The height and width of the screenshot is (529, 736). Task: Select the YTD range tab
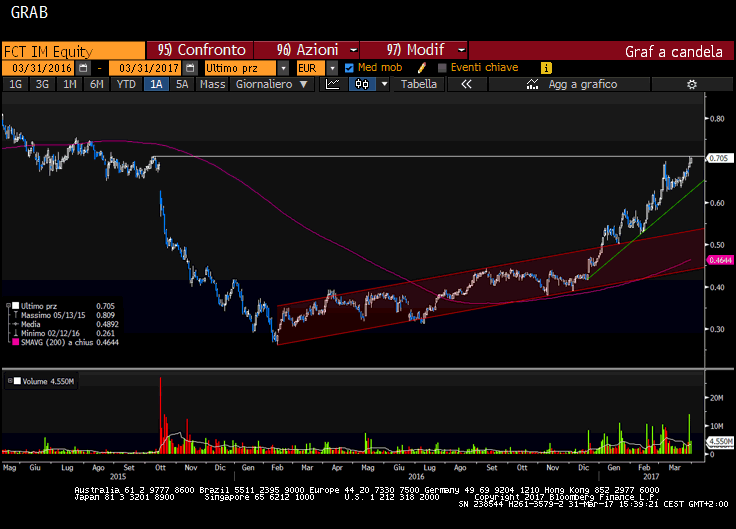[x=126, y=84]
